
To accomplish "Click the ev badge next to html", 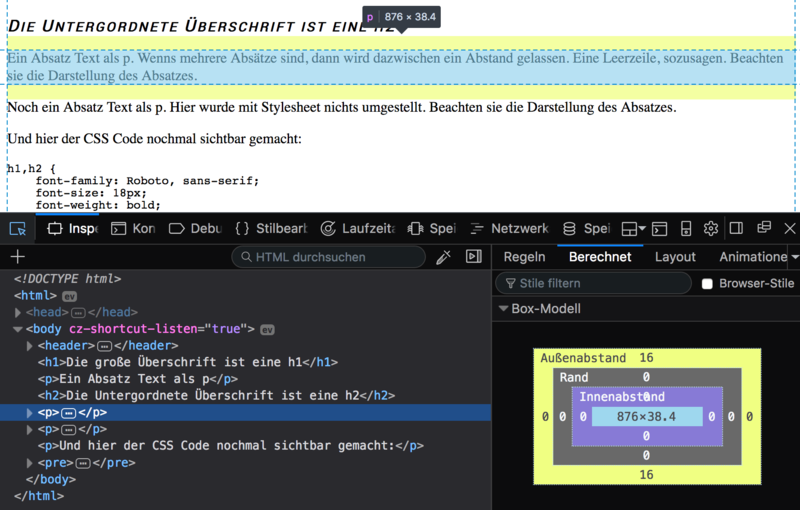I will click(x=69, y=296).
